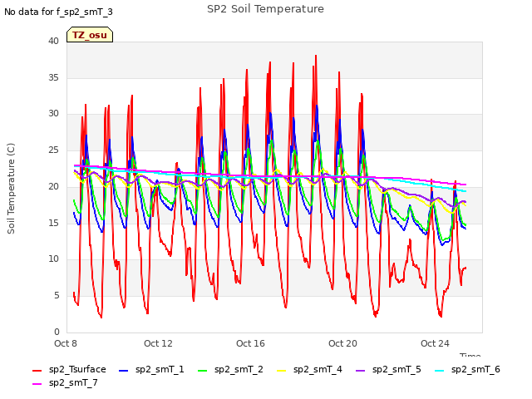This screenshot has height=399, width=532.
Task: Click the Soil Temperature (C) axis label
Action: [11, 189]
